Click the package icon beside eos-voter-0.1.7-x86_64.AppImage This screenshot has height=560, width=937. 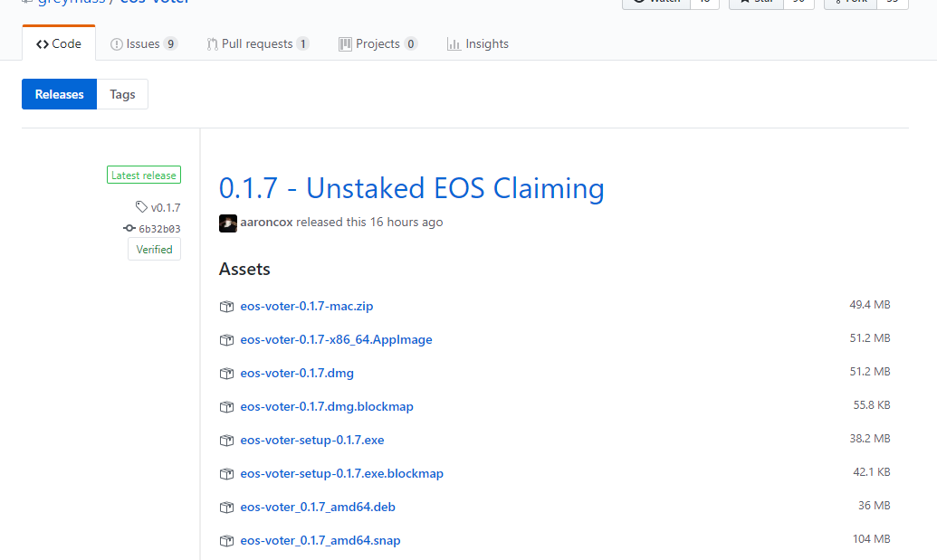pyautogui.click(x=226, y=340)
